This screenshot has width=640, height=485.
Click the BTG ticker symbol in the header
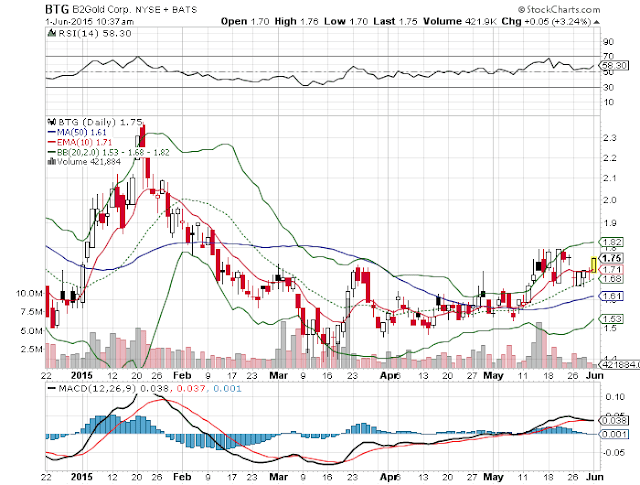(57, 9)
